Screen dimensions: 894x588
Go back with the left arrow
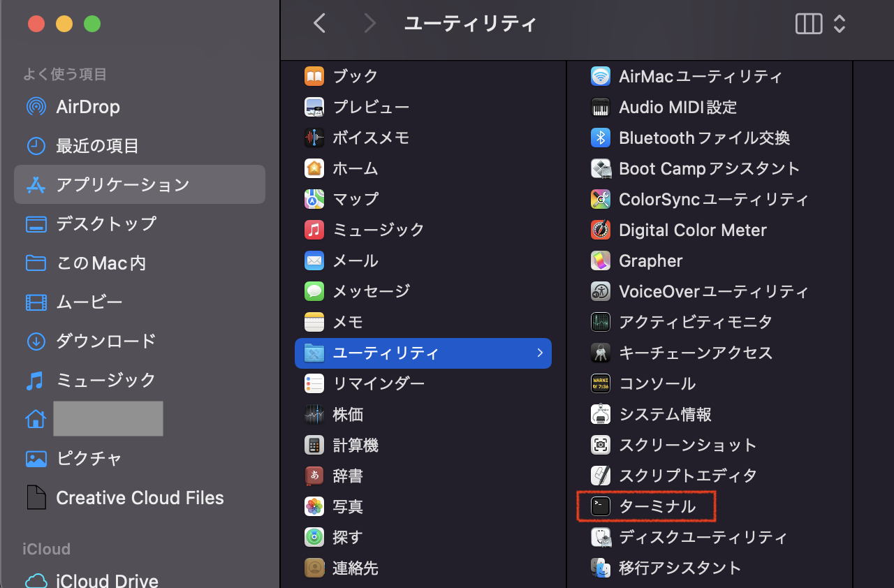point(320,24)
